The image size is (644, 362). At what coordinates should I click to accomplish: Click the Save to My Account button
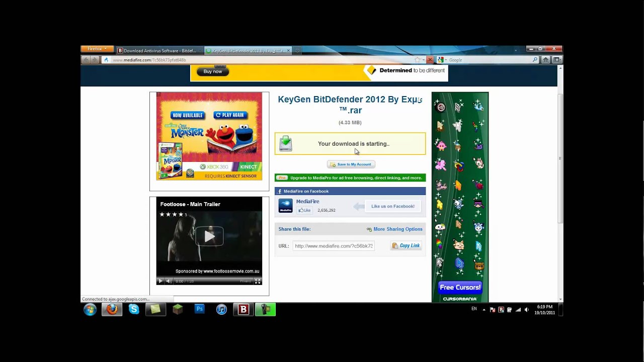pos(351,164)
